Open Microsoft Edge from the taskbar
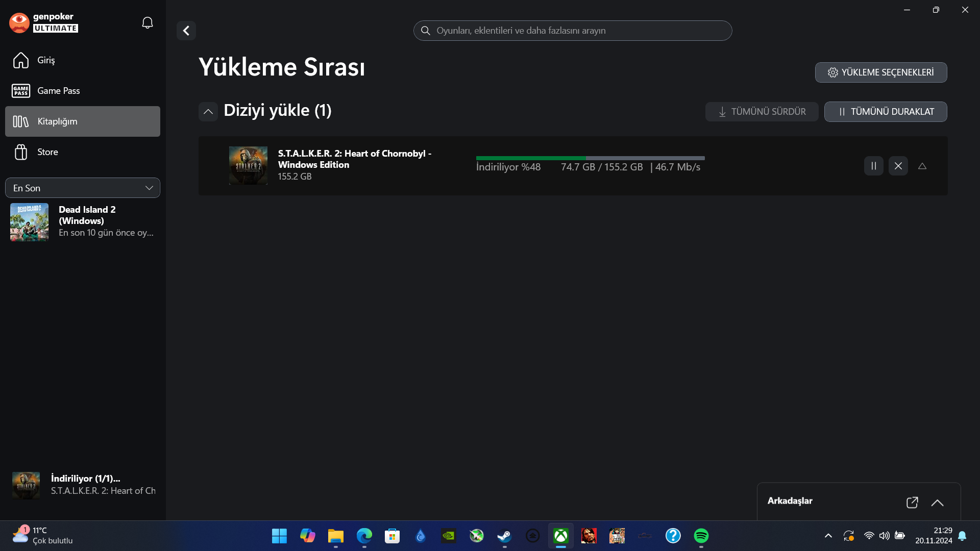This screenshot has width=980, height=551. (x=364, y=536)
